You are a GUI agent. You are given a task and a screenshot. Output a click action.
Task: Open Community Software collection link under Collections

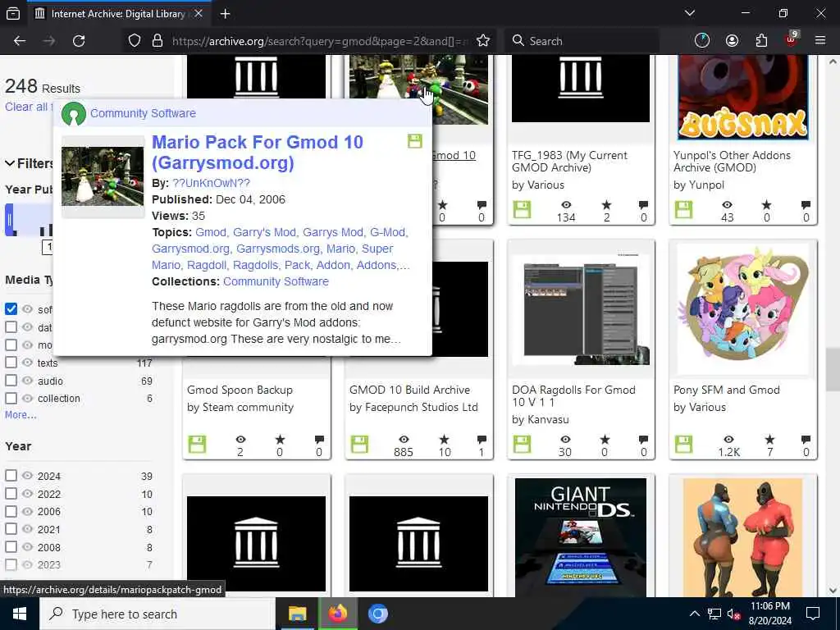click(276, 281)
